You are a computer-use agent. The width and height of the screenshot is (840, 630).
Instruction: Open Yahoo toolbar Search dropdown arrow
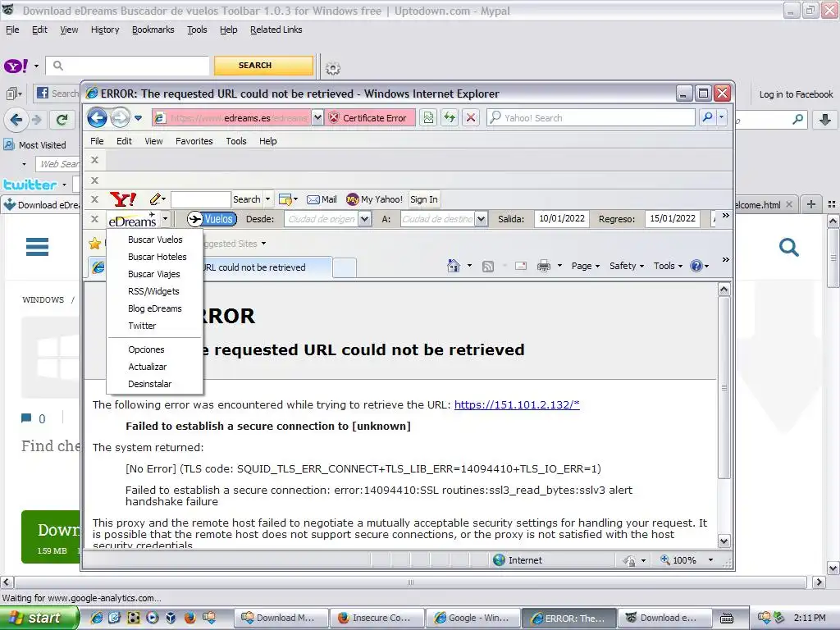click(x=268, y=199)
